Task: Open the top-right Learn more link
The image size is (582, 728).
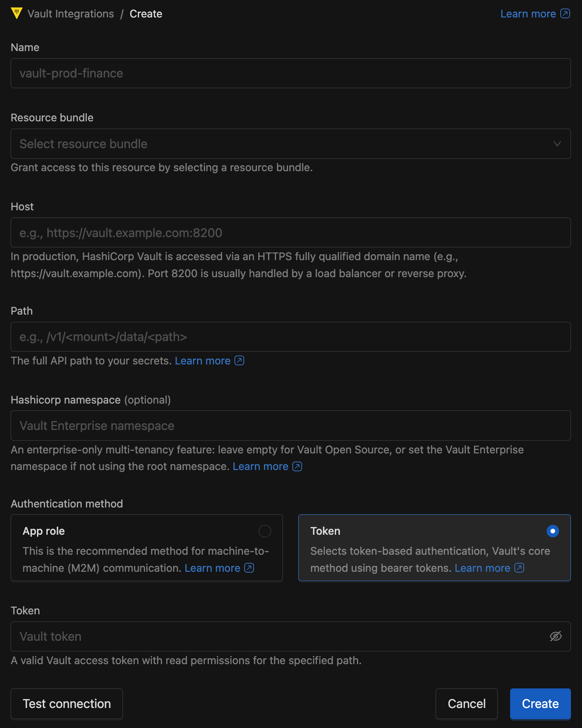Action: click(x=528, y=14)
